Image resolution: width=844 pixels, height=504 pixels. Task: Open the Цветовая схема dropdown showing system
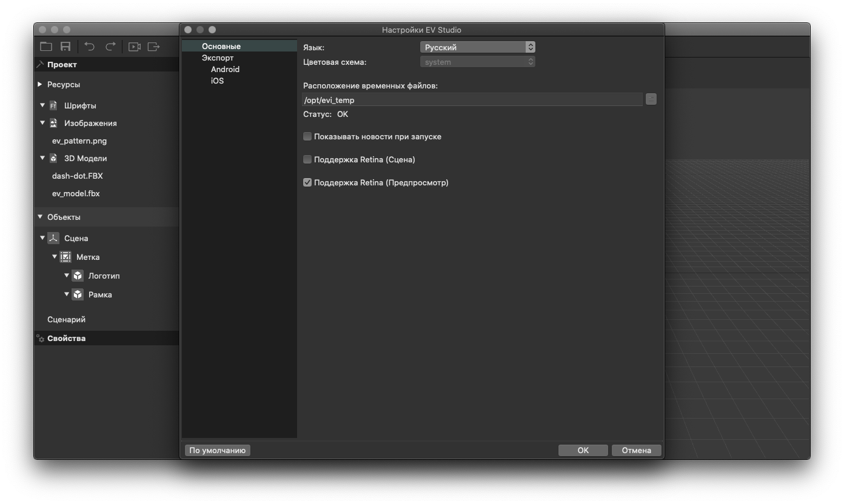[x=478, y=62]
